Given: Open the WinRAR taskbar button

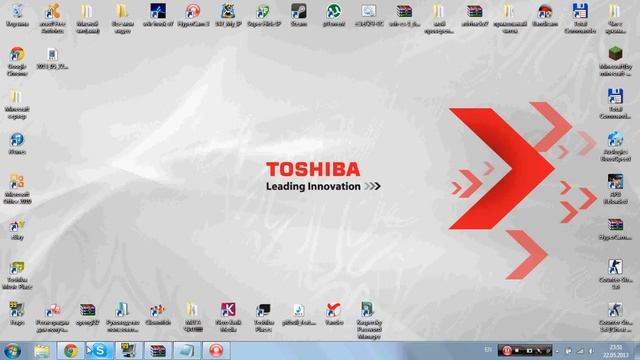Looking at the screenshot, I should tap(158, 351).
